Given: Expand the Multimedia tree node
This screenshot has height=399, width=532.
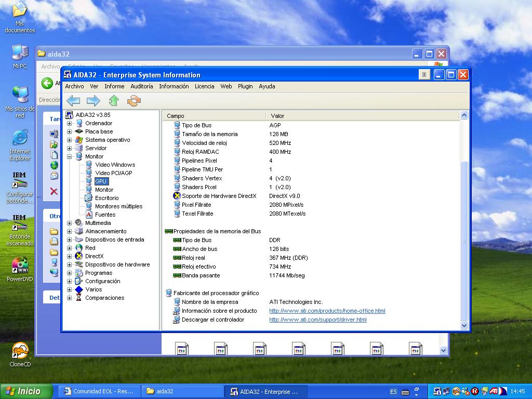Looking at the screenshot, I should tap(69, 223).
